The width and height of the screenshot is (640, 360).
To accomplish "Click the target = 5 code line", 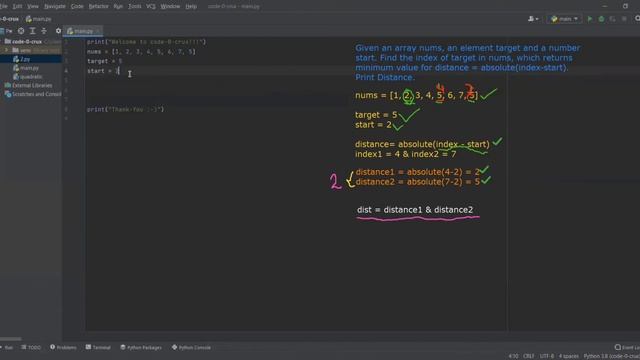I will (x=104, y=61).
